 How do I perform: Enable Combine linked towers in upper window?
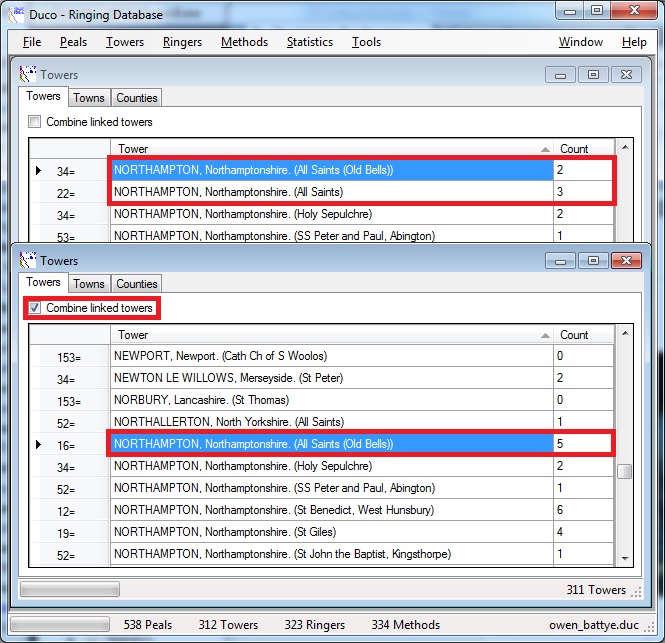[x=35, y=122]
